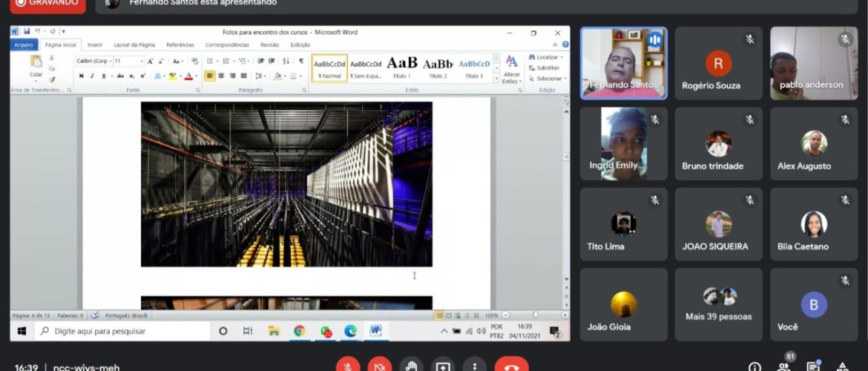Open the meeting chat panel icon
Screen dimensions: 868x371
pos(813,367)
